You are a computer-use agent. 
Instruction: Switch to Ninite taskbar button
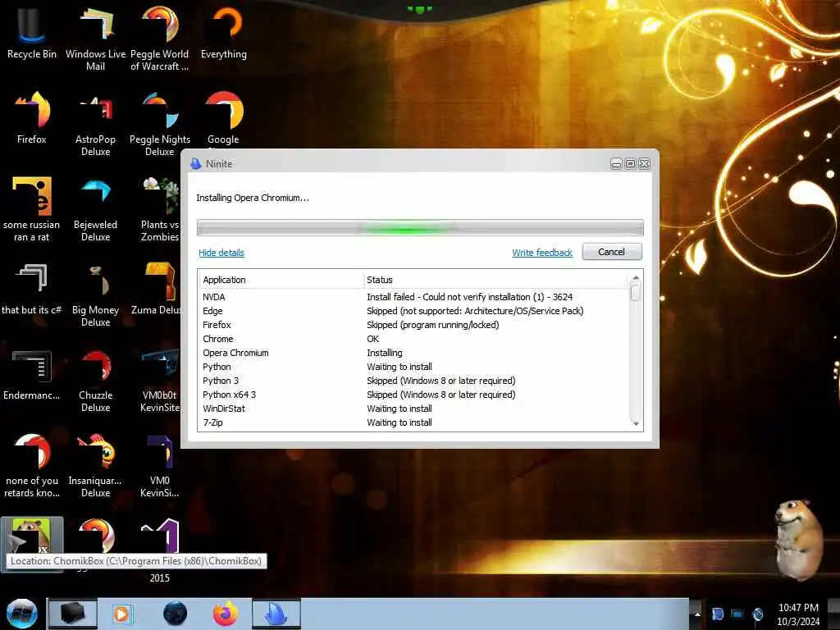[x=276, y=614]
